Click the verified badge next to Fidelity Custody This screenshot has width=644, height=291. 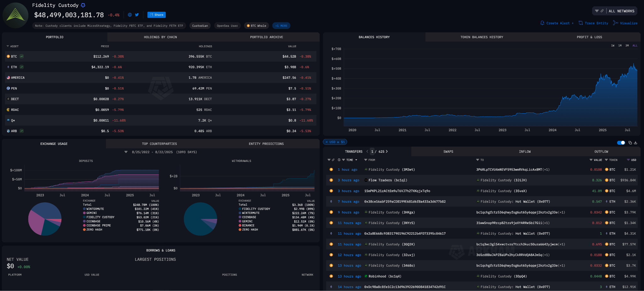click(83, 5)
